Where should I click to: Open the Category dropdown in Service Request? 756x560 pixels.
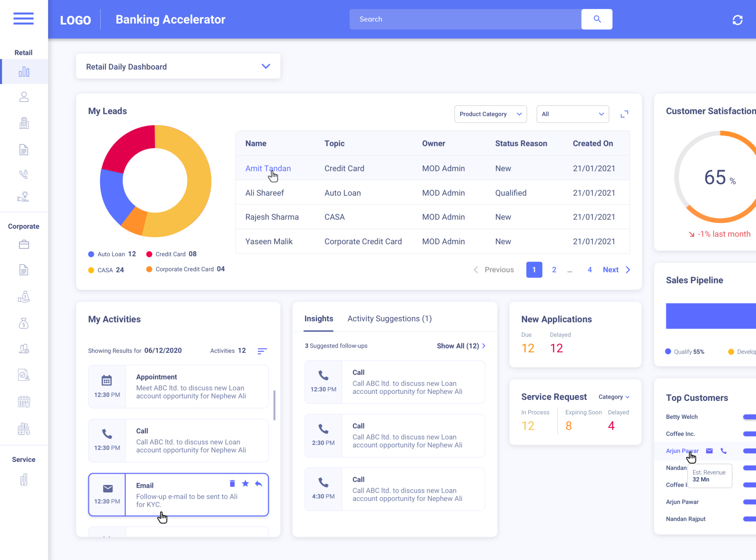613,397
